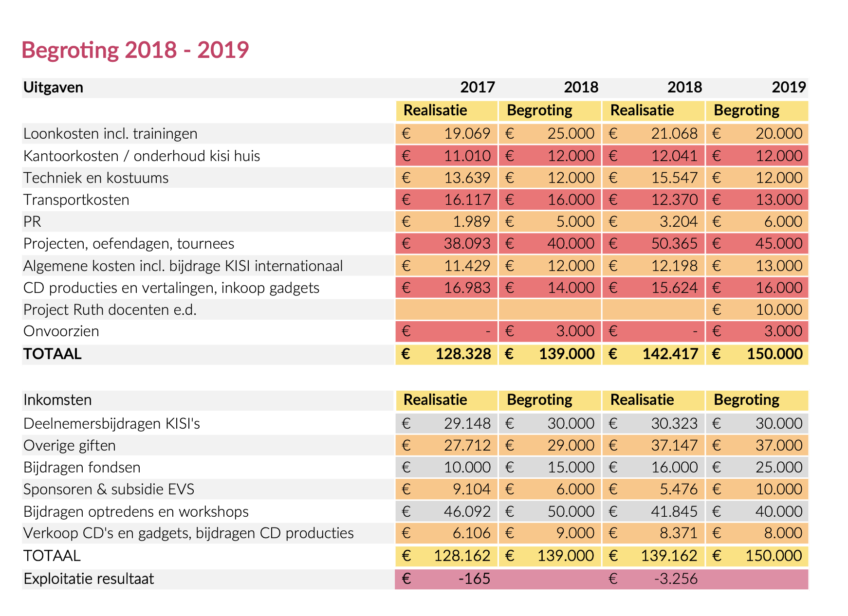Click the 29.148 Deelnemersbijdragen value

tap(467, 424)
